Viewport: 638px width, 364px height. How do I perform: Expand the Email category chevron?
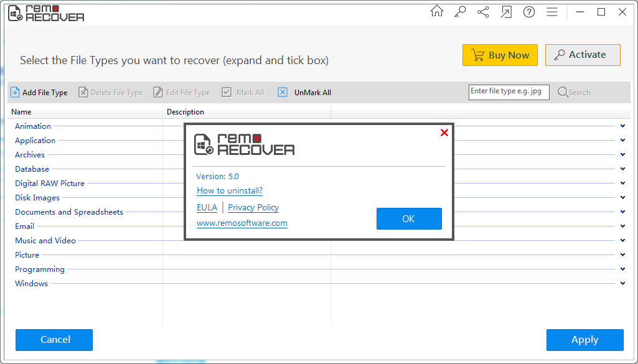point(622,226)
